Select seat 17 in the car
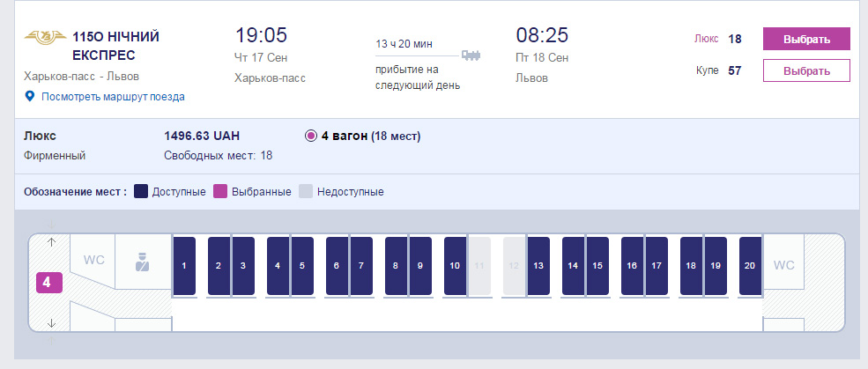This screenshot has height=369, width=868. (x=657, y=266)
